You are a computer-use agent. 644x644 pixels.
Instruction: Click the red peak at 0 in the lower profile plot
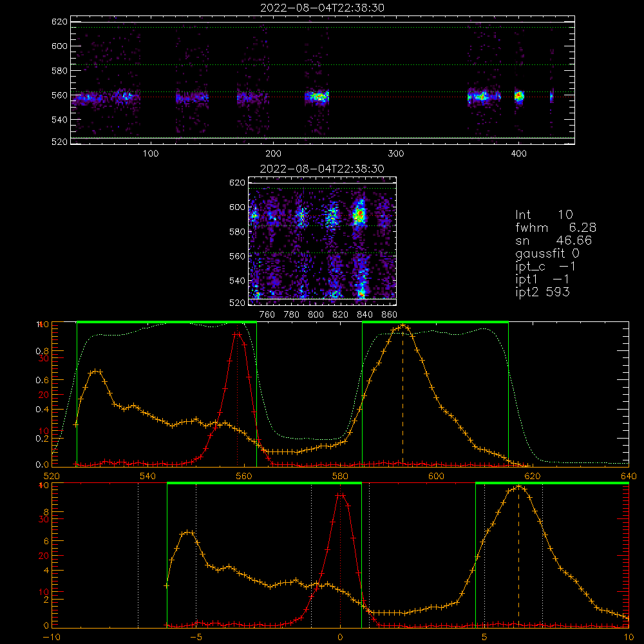click(x=340, y=495)
